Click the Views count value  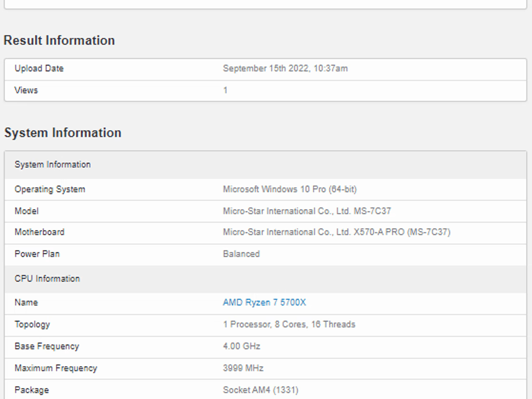(x=225, y=90)
